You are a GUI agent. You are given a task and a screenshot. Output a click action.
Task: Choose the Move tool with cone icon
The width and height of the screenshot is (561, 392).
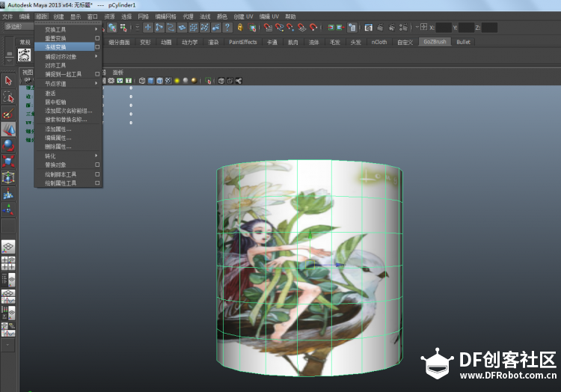pyautogui.click(x=8, y=129)
